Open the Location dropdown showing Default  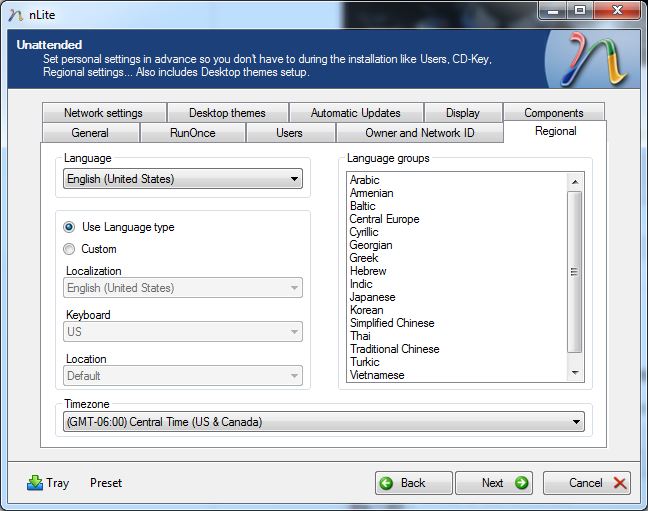point(183,376)
